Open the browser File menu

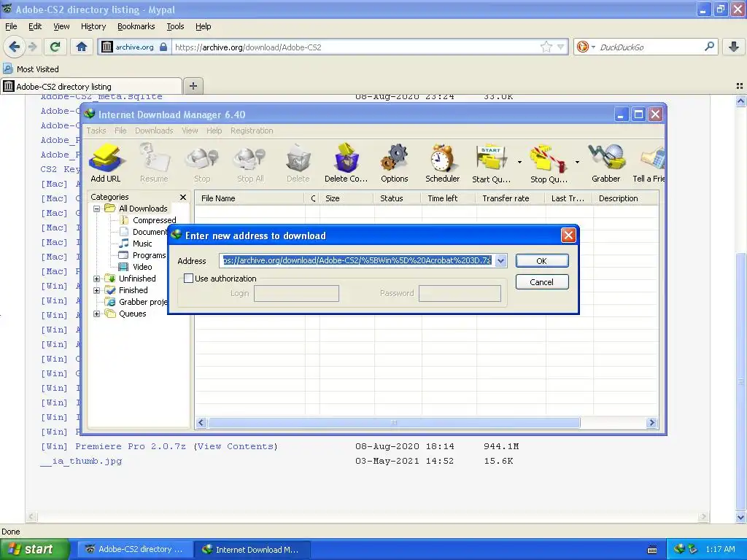pos(11,26)
